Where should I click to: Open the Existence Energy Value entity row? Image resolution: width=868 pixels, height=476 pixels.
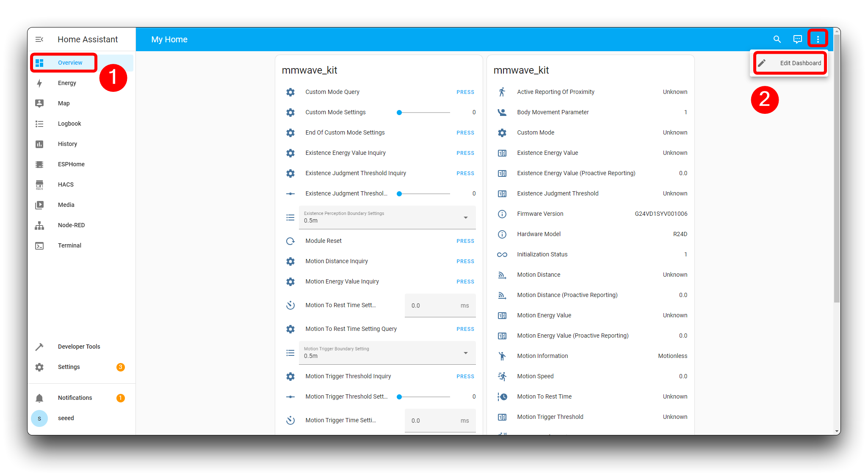click(591, 153)
